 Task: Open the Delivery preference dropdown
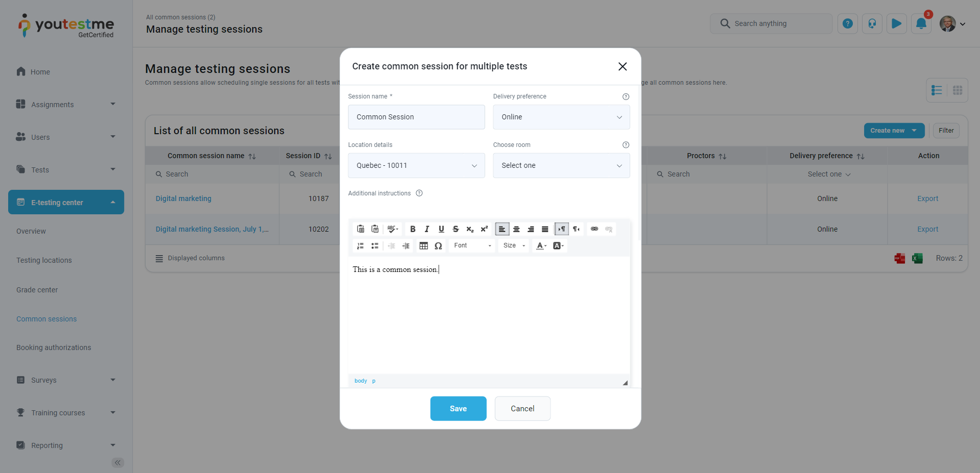(x=561, y=117)
